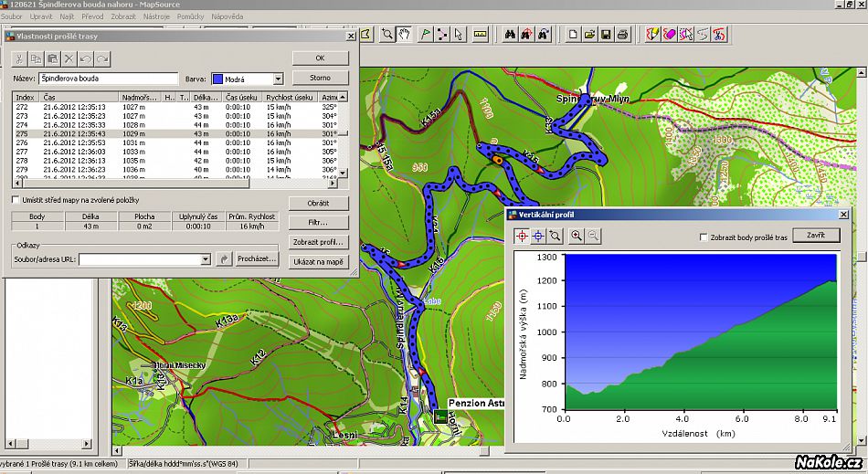Screen dimensions: 868x474
Task: Click the Print icon in toolbar
Action: 622,35
